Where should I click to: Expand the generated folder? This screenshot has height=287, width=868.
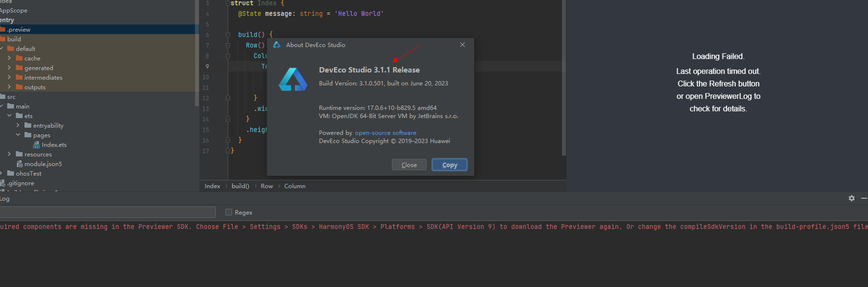click(x=9, y=68)
